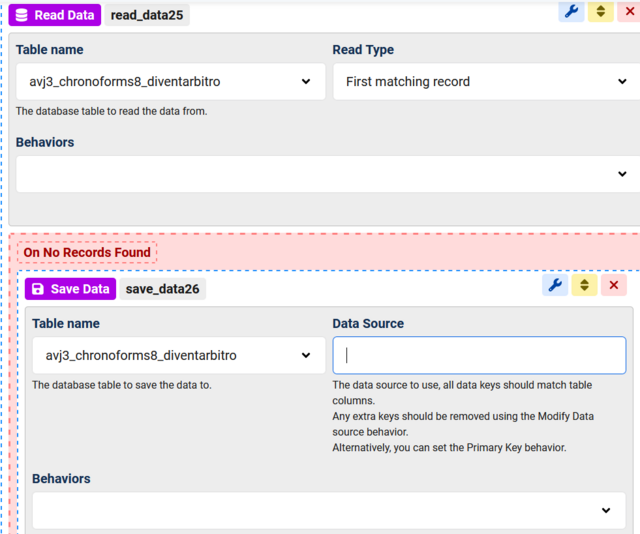
Task: Click 'The database table to read the data from.' text
Action: tap(111, 111)
